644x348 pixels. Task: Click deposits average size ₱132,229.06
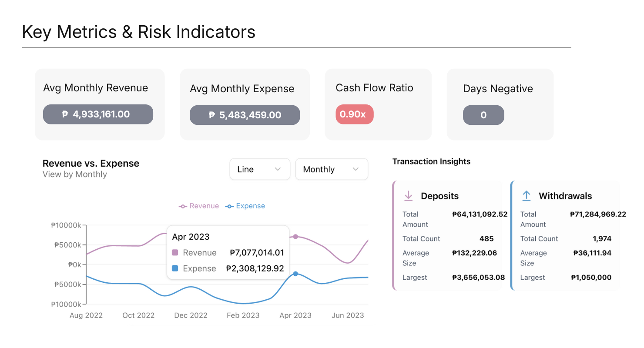click(474, 253)
